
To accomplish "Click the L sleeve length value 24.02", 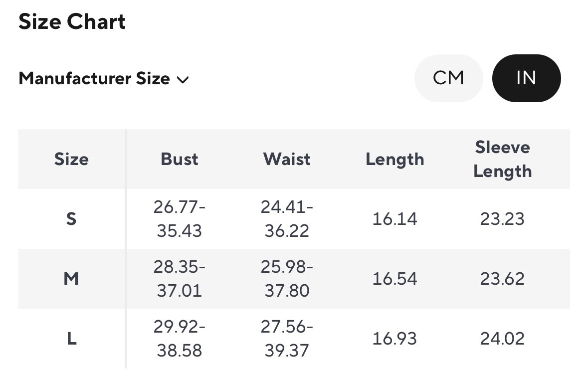I will (502, 339).
